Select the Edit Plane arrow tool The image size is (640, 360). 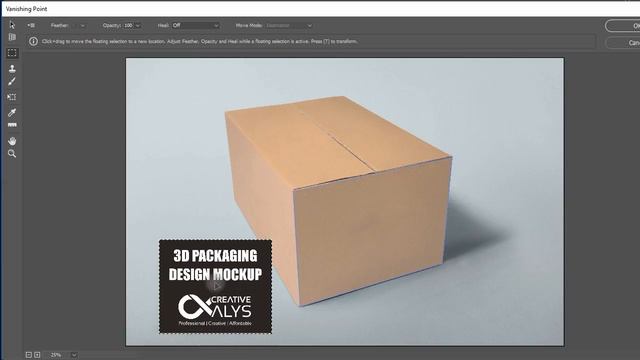[x=12, y=25]
